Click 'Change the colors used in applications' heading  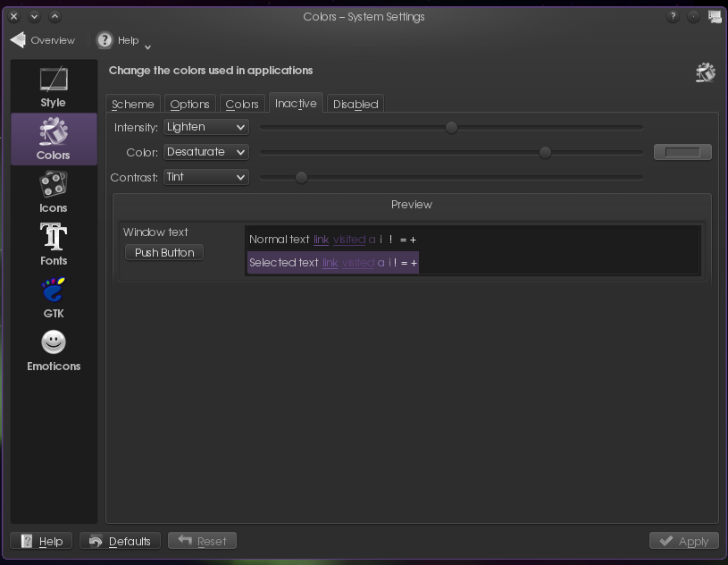point(211,71)
